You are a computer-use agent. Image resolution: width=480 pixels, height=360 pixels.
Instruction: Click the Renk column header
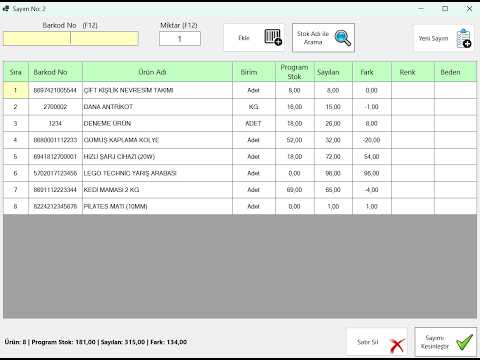(x=413, y=72)
